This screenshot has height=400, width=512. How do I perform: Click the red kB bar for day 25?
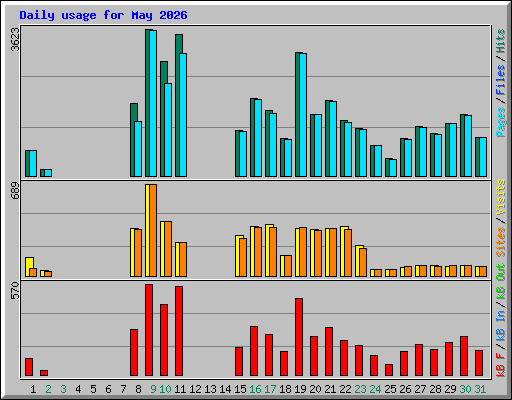389,370
